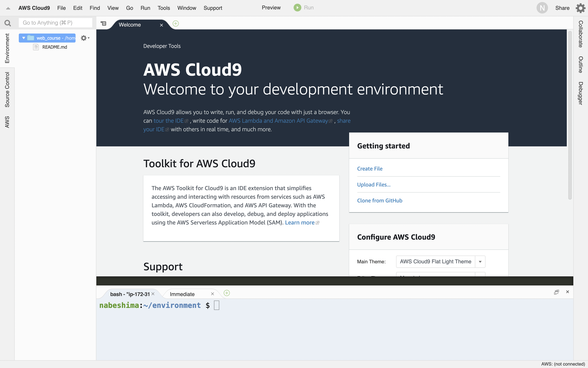Open Main Theme dropdown arrow

[x=480, y=262]
